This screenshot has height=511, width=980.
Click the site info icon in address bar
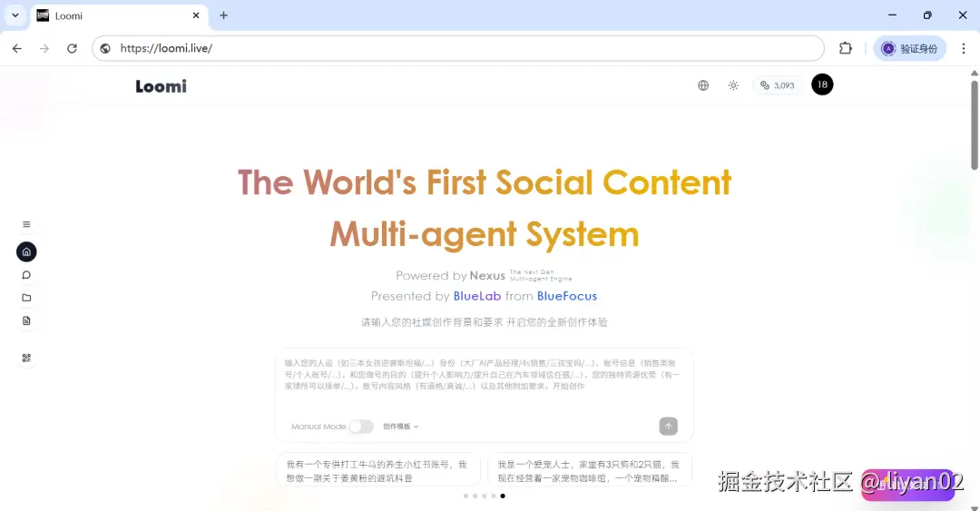click(105, 48)
